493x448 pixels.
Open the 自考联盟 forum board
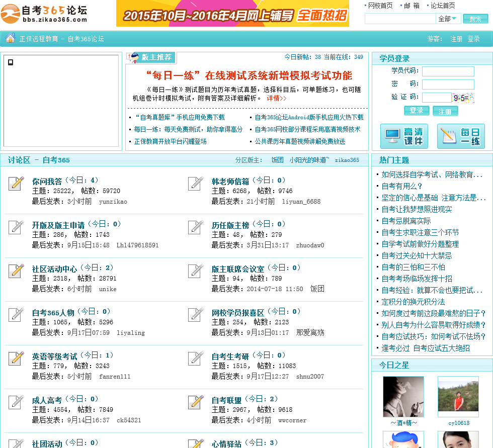click(226, 400)
